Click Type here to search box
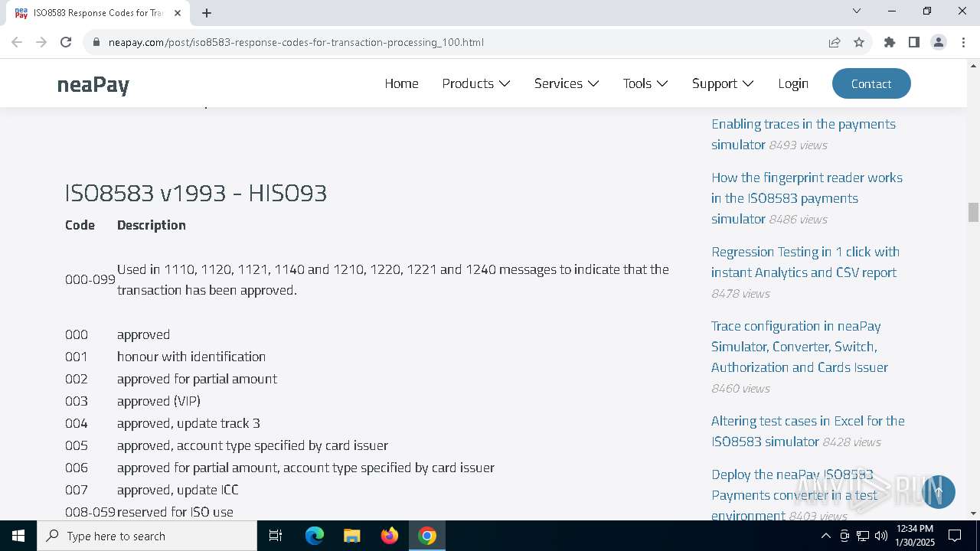980x551 pixels. pos(147,536)
